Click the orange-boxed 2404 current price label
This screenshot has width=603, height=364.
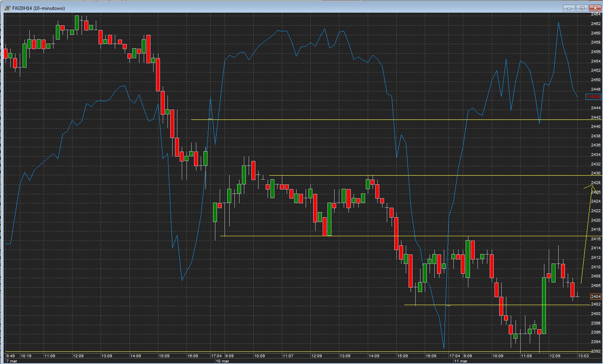[595, 296]
